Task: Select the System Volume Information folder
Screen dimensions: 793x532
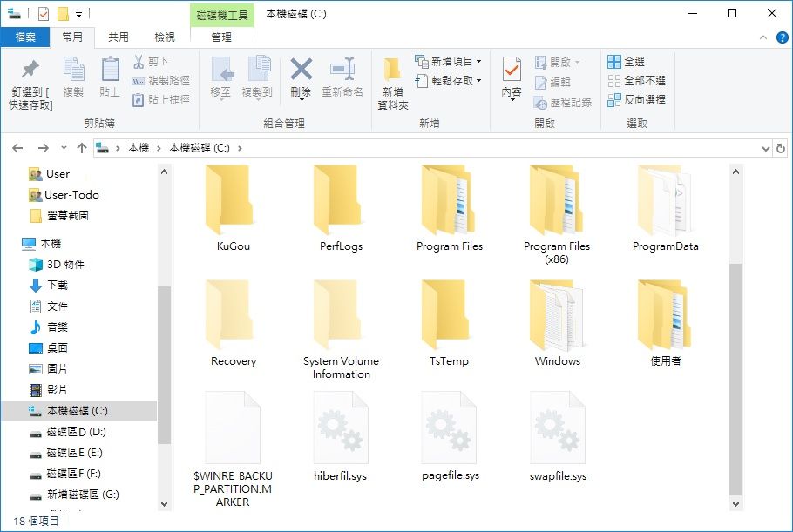Action: pos(341,329)
